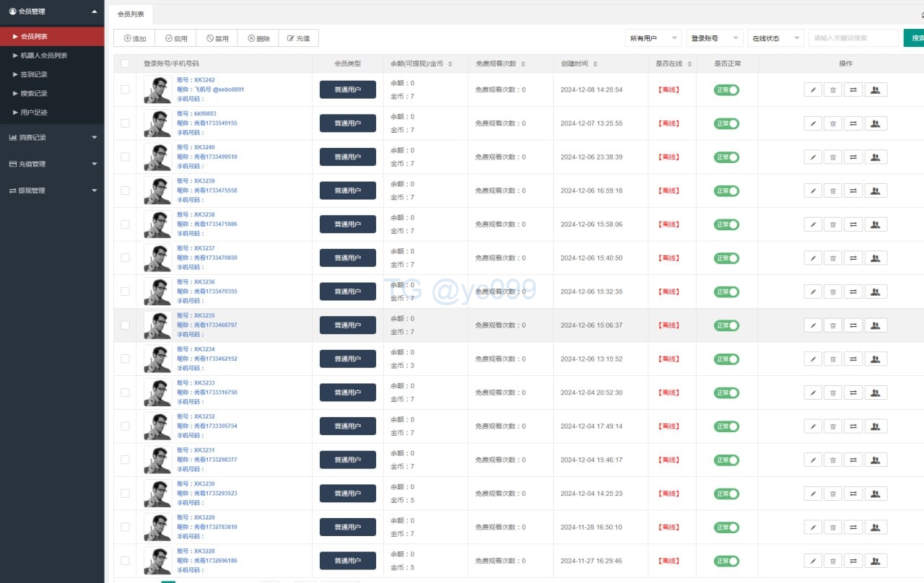This screenshot has width=924, height=583.
Task: Check the select-all checkbox in table header
Action: click(x=125, y=63)
